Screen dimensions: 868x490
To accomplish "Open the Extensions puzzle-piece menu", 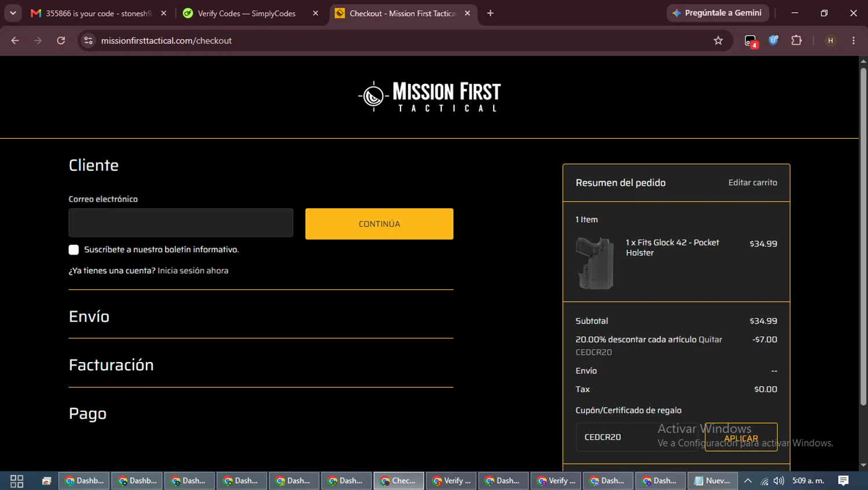I will (796, 40).
